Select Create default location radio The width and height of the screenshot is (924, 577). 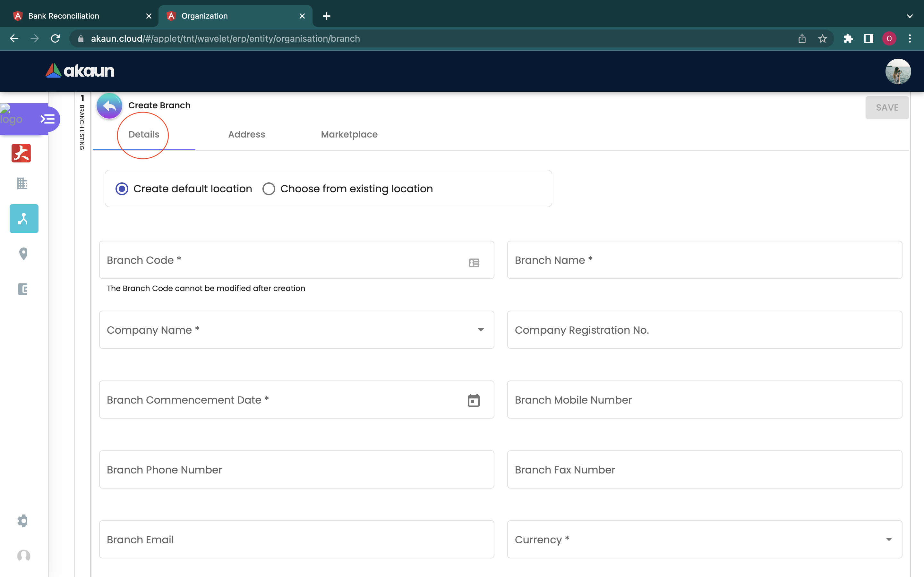point(122,189)
